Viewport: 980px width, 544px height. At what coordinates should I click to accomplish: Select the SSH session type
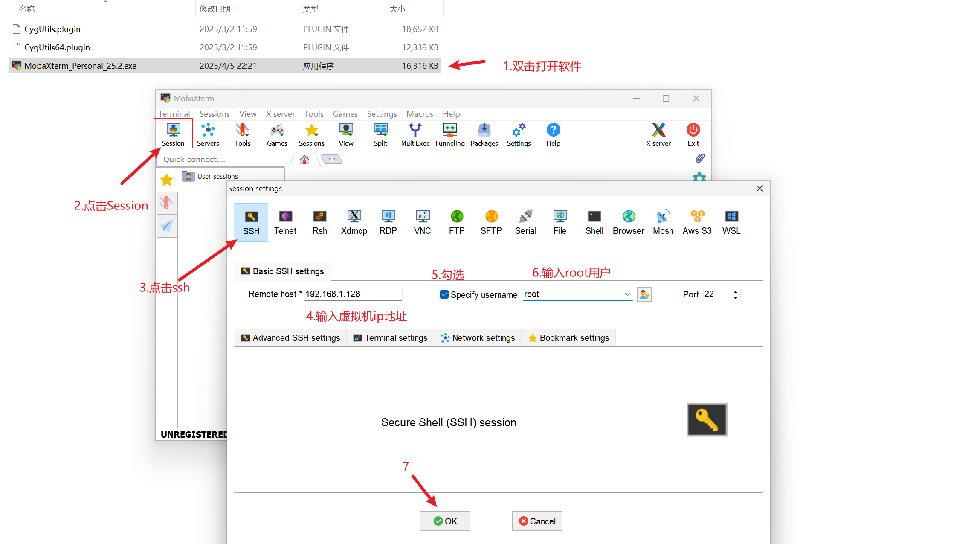click(x=251, y=222)
